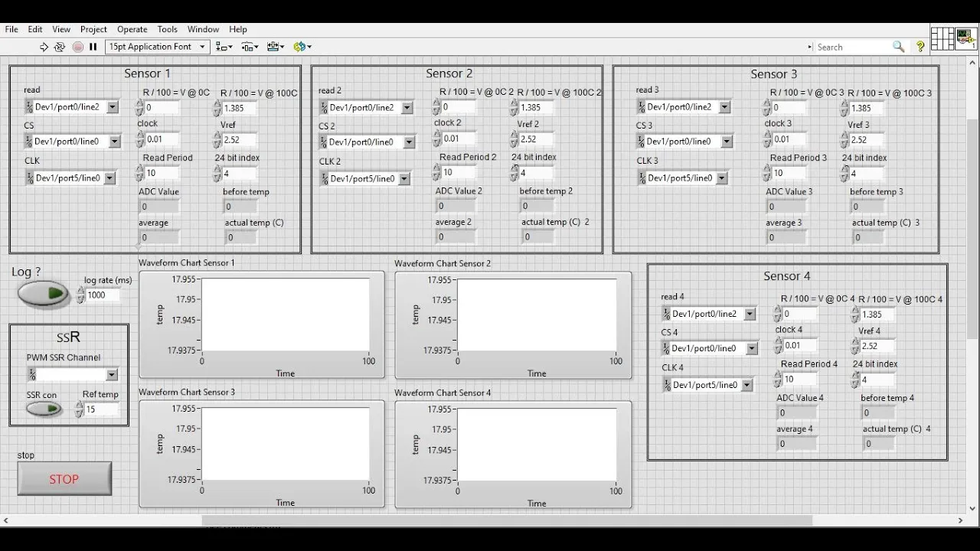Viewport: 980px width, 551px height.
Task: Open the Project menu
Action: [93, 29]
